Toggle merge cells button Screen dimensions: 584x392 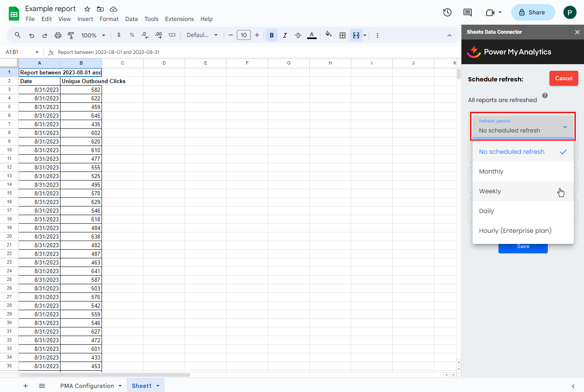(x=356, y=35)
